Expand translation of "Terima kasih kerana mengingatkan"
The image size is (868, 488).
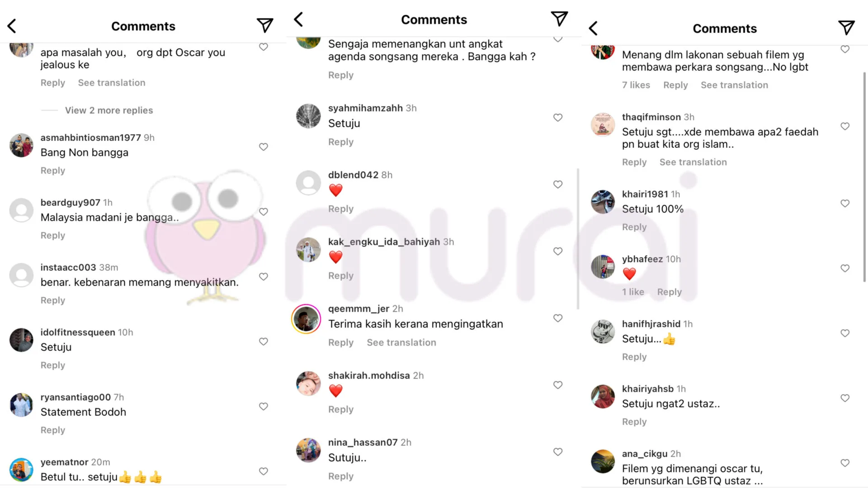pyautogui.click(x=401, y=343)
